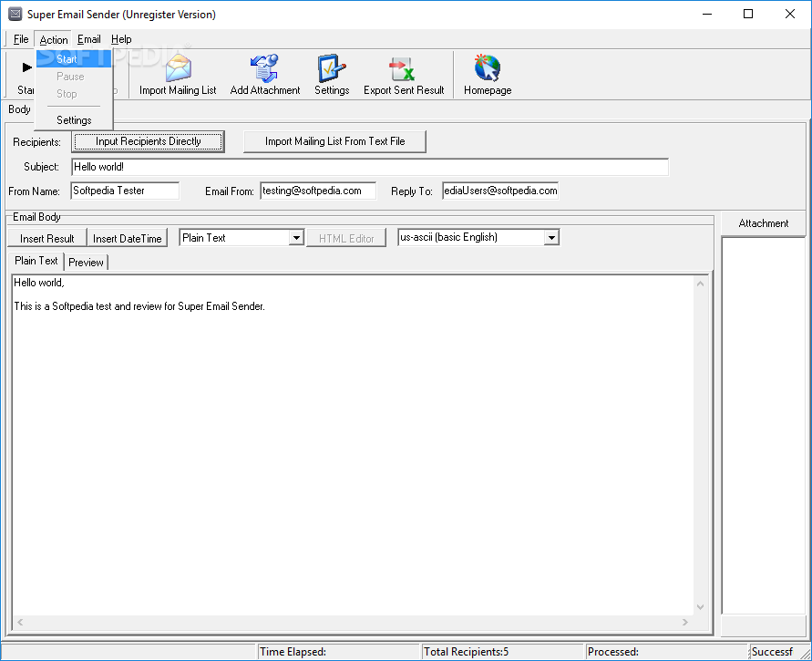Open Settings from the toolbar icon
812x661 pixels.
[x=332, y=67]
